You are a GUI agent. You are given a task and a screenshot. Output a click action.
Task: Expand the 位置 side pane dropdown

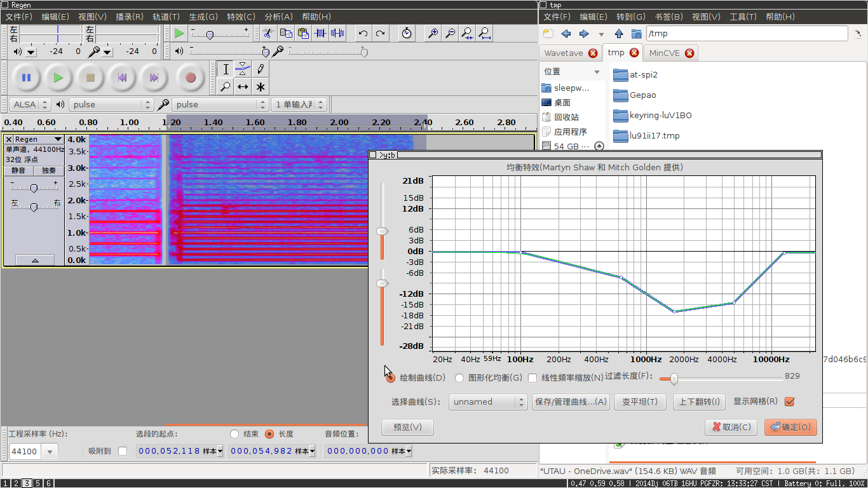(x=597, y=72)
